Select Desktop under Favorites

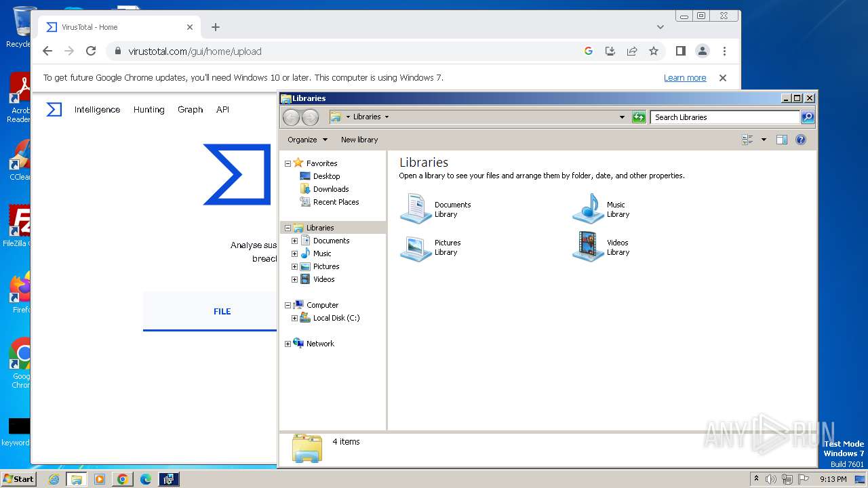point(326,176)
